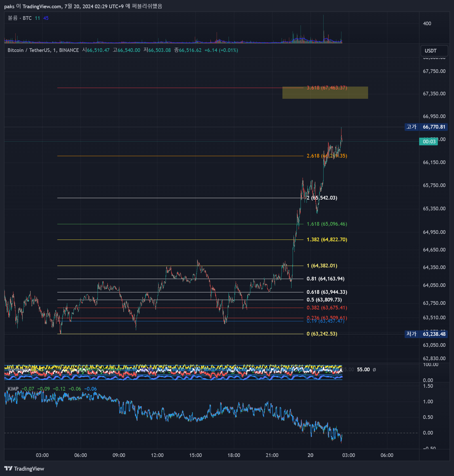
Task: Click the publish info header text by paks
Action: pos(83,6)
